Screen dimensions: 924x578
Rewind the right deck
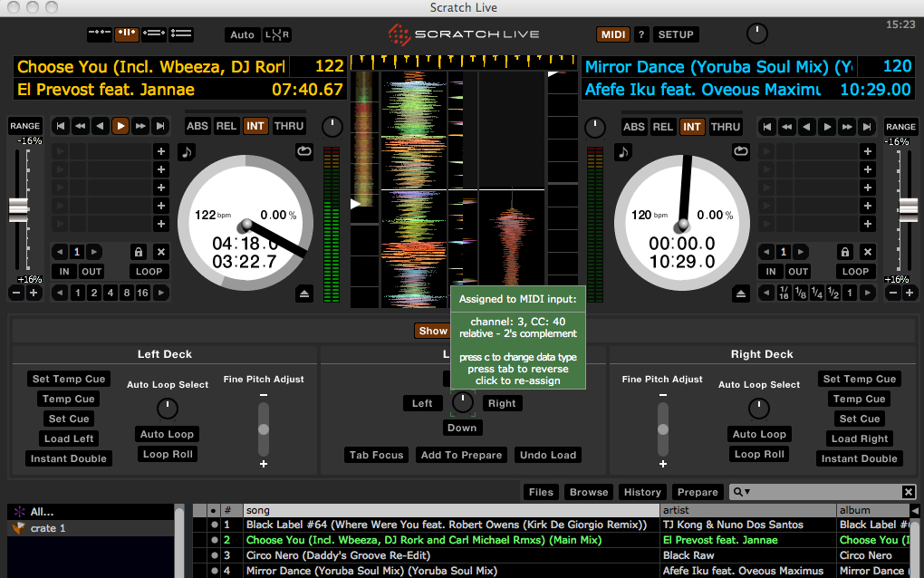786,126
